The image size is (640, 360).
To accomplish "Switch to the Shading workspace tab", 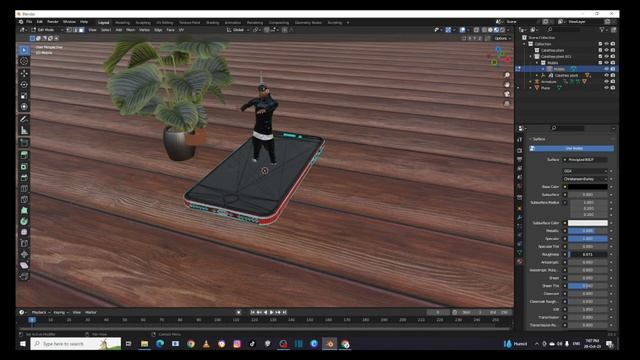I will [x=212, y=22].
